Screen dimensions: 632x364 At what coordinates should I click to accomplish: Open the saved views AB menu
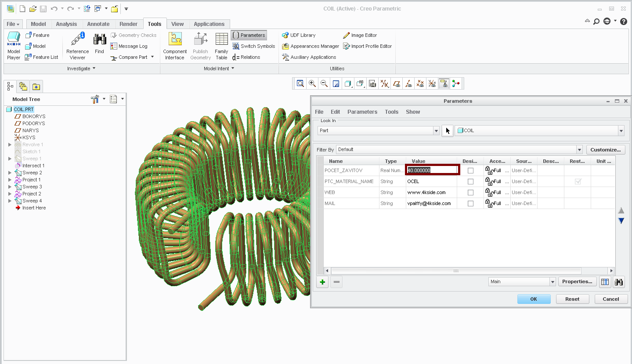pos(361,83)
